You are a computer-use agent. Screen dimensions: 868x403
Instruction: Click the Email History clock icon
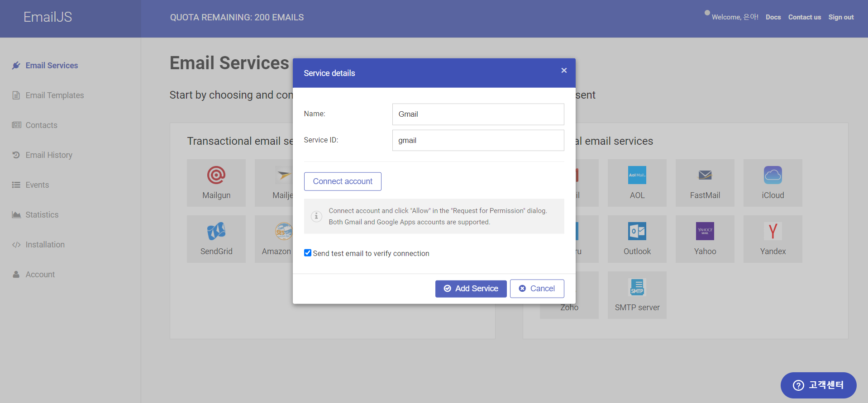click(16, 155)
